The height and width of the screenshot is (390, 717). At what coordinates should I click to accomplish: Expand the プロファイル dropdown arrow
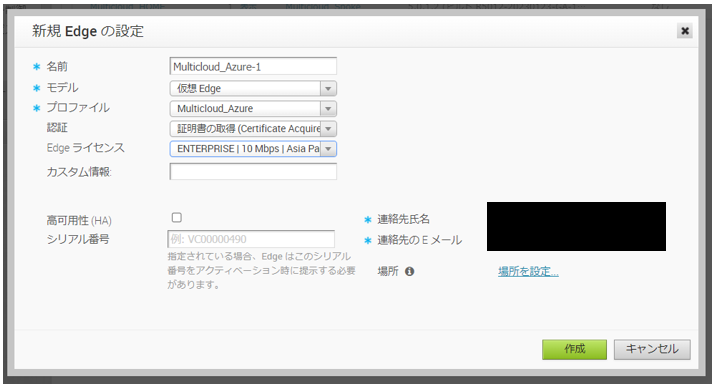coord(328,109)
